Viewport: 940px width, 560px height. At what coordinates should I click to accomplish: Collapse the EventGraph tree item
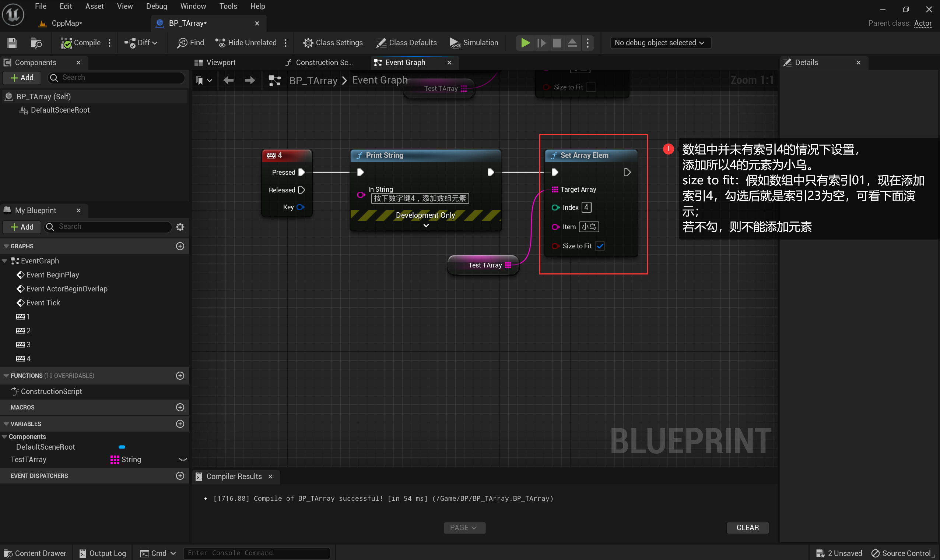(x=5, y=261)
